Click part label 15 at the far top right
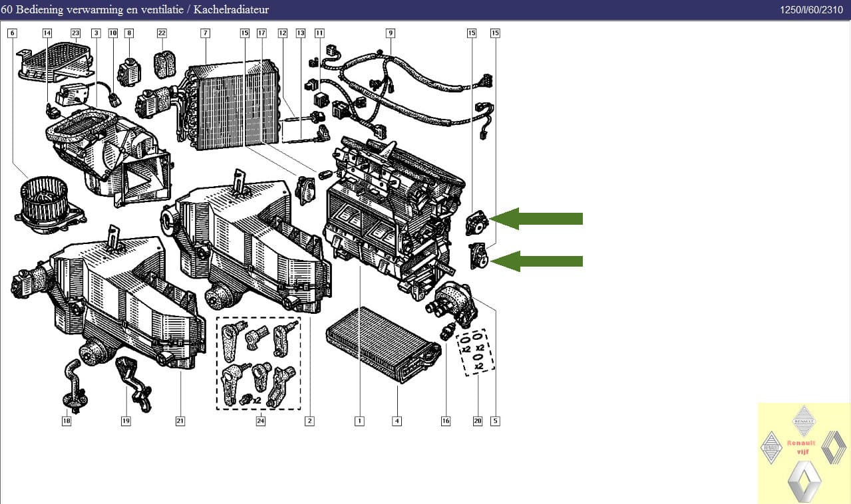This screenshot has height=504, width=851. [x=494, y=32]
